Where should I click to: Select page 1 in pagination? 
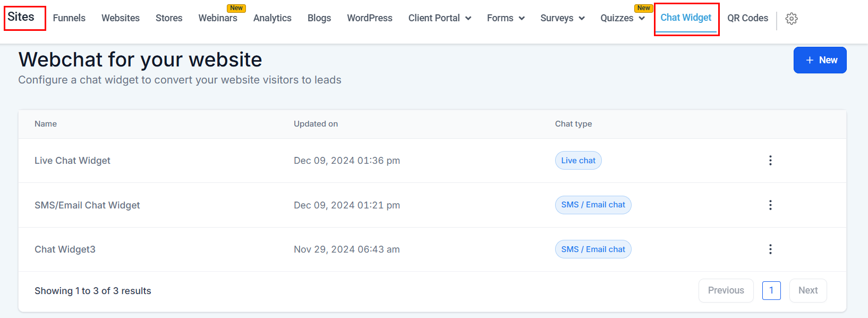pos(771,290)
